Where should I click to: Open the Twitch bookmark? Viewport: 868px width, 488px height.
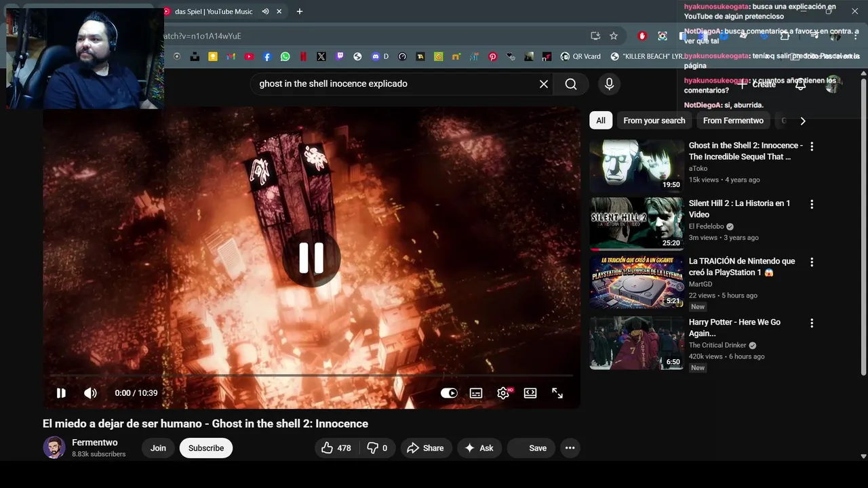point(340,57)
